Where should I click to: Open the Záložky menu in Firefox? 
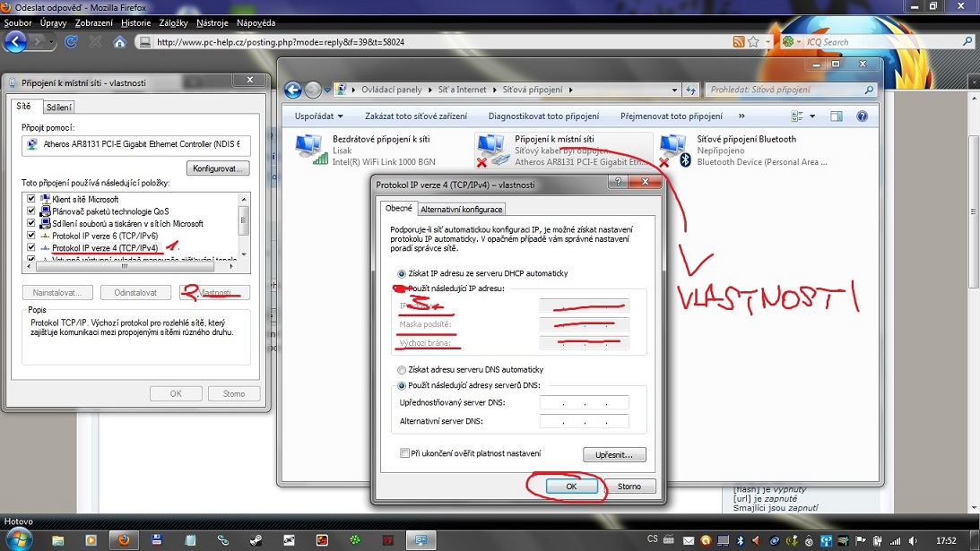point(174,22)
